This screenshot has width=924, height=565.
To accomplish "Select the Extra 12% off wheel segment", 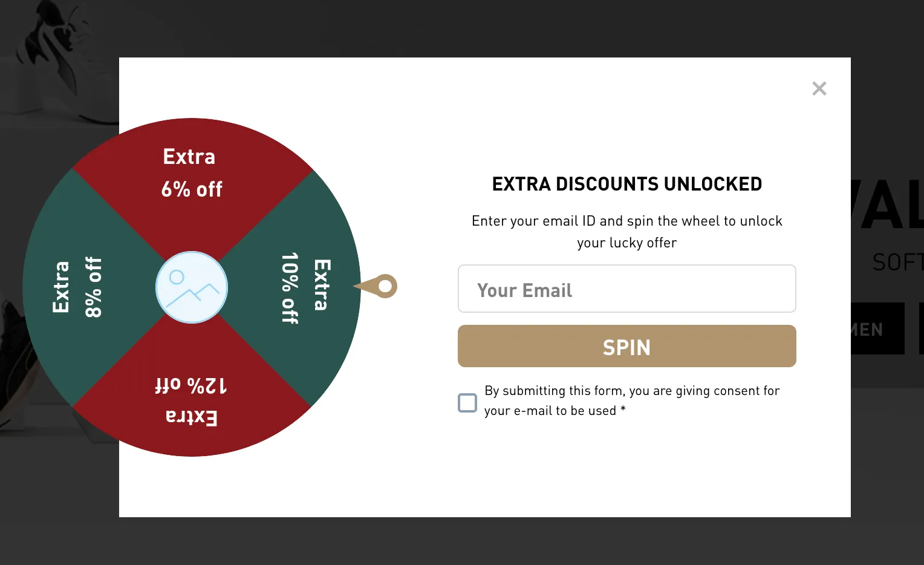I will (191, 400).
